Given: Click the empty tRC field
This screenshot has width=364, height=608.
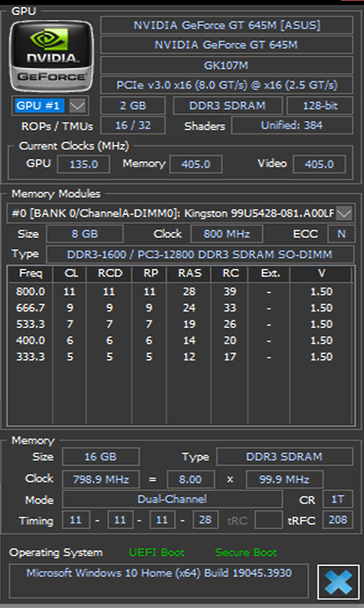Looking at the screenshot, I should click(x=268, y=519).
